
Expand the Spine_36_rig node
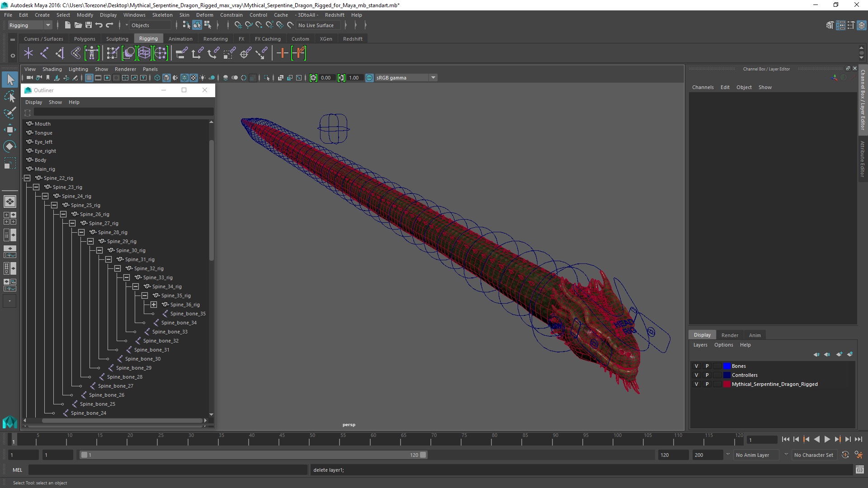pyautogui.click(x=154, y=305)
